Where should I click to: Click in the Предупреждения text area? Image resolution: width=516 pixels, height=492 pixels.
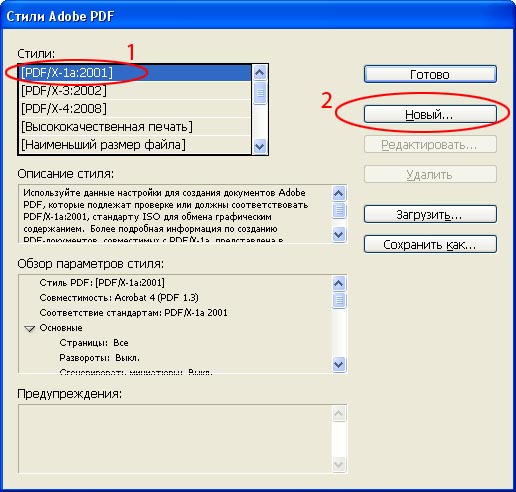tap(175, 439)
